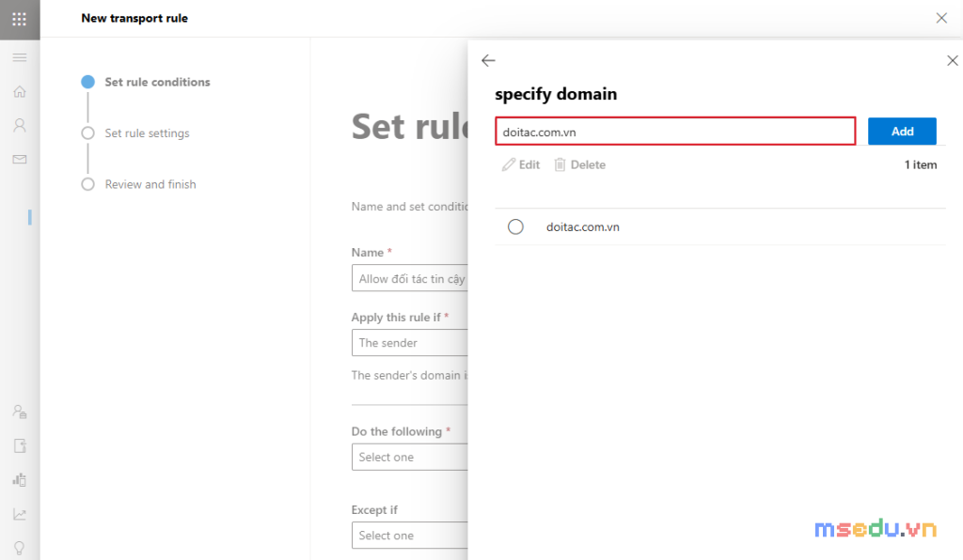
Task: Close the specify domain panel
Action: click(952, 60)
